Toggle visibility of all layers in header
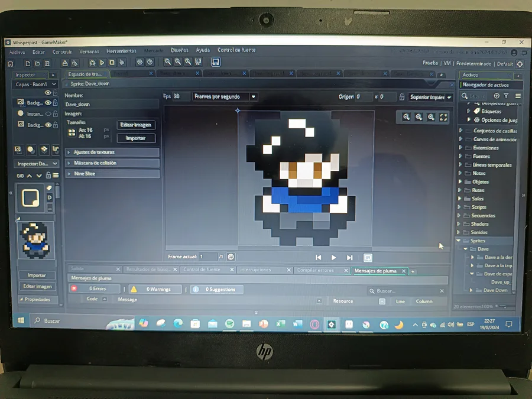The height and width of the screenshot is (399, 532). [x=48, y=93]
